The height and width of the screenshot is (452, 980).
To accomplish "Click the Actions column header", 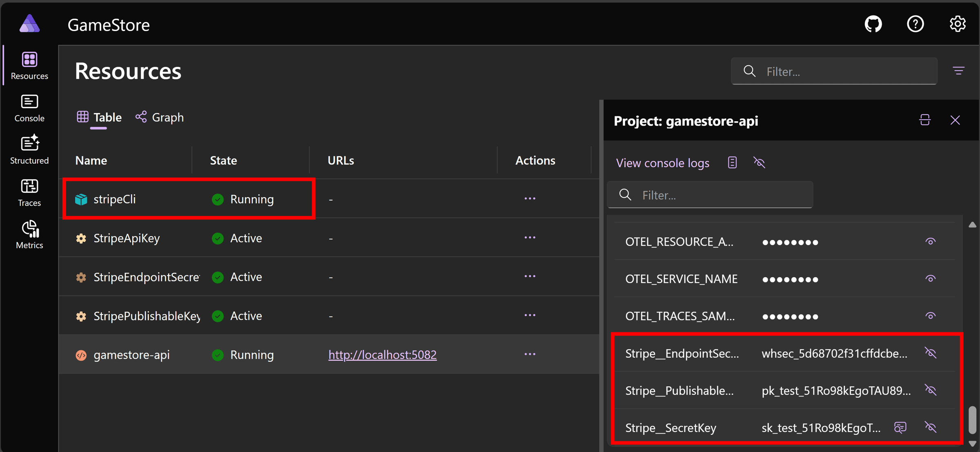I will [x=535, y=160].
